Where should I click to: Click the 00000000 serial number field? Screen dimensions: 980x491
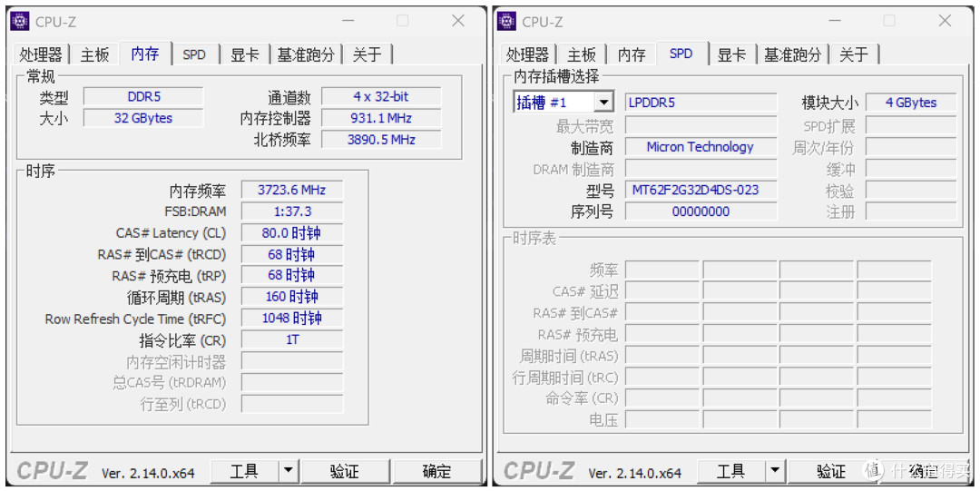[x=701, y=211]
